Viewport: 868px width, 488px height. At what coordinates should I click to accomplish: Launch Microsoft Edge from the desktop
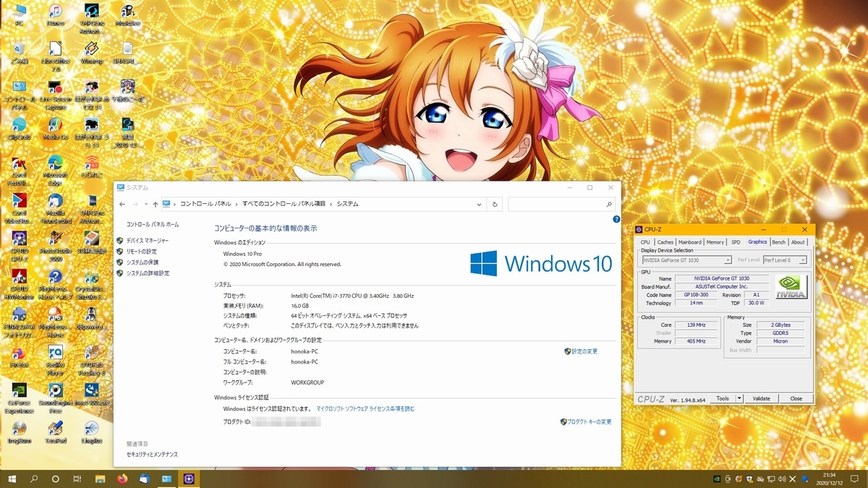coord(55,168)
